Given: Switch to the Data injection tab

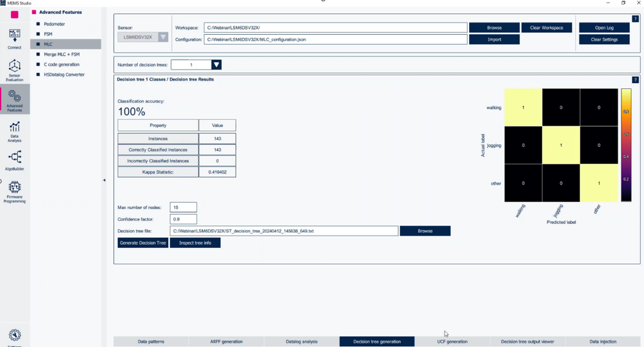Looking at the screenshot, I should tap(603, 341).
